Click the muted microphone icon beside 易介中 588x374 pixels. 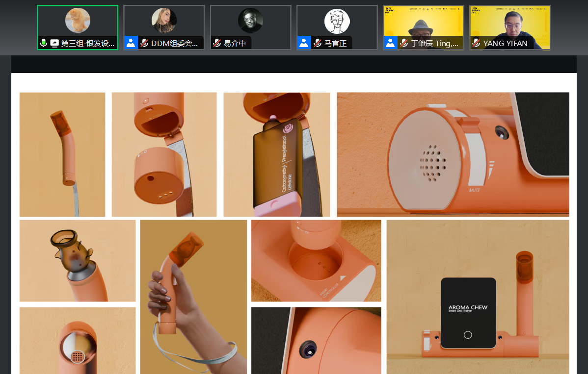coord(217,43)
